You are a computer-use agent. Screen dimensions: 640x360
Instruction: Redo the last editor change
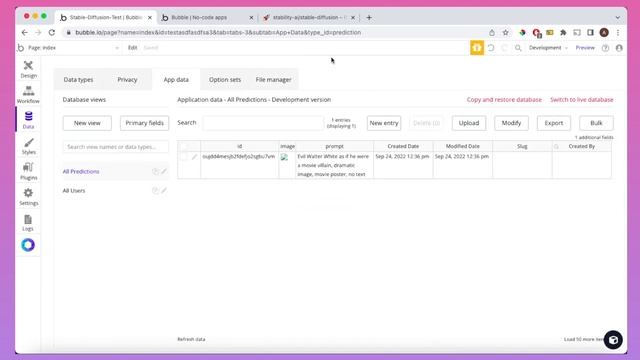coord(504,48)
